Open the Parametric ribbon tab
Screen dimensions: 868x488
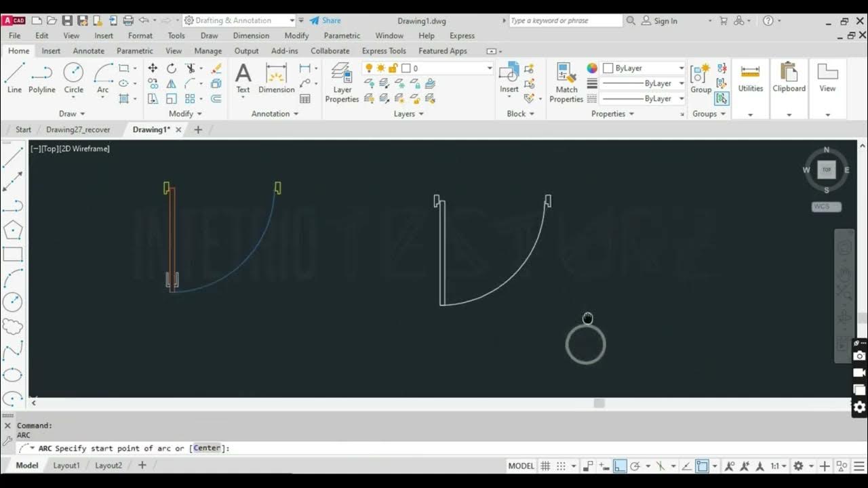pos(134,51)
